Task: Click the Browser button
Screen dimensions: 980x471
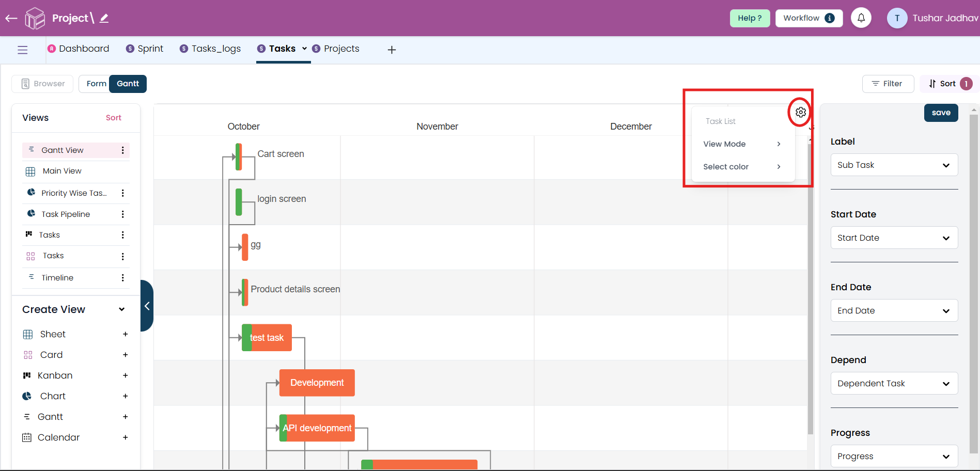Action: (43, 84)
